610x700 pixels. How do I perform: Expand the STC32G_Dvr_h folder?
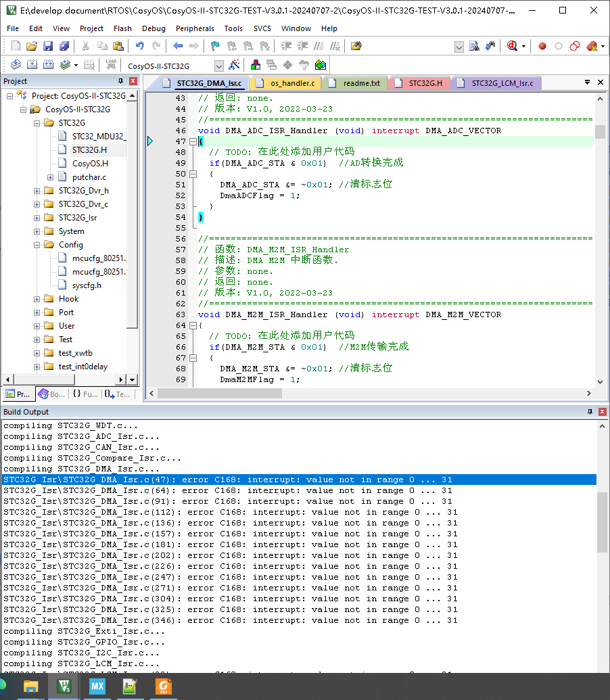(37, 191)
